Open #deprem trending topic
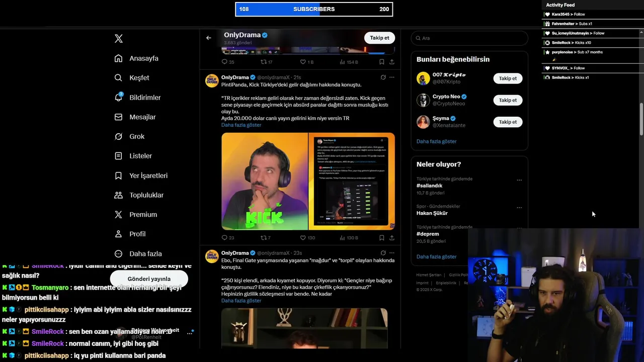644x362 pixels. [x=428, y=234]
